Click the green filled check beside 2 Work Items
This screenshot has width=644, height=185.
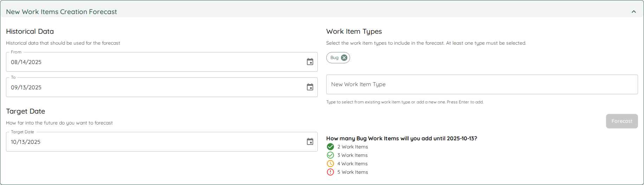click(x=330, y=147)
